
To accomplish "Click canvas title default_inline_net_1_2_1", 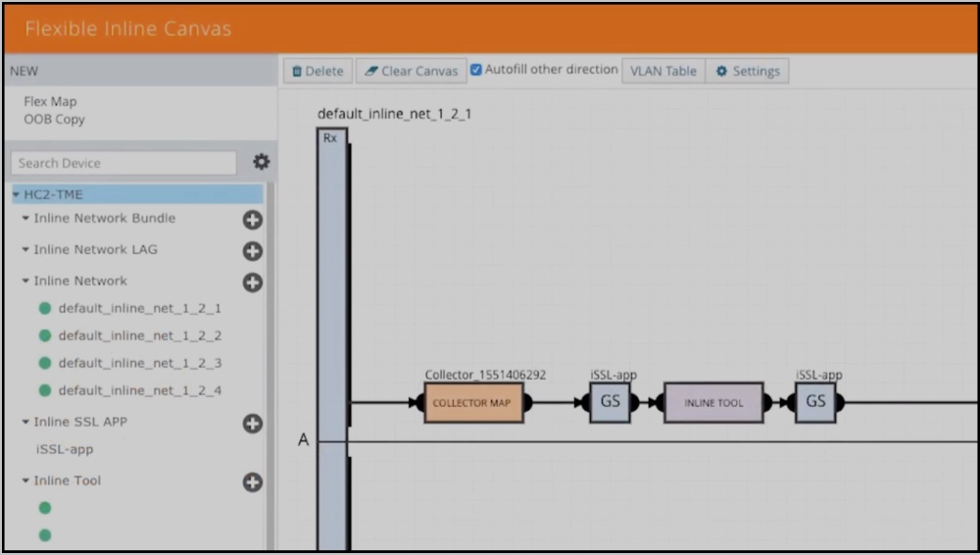I will pyautogui.click(x=394, y=114).
